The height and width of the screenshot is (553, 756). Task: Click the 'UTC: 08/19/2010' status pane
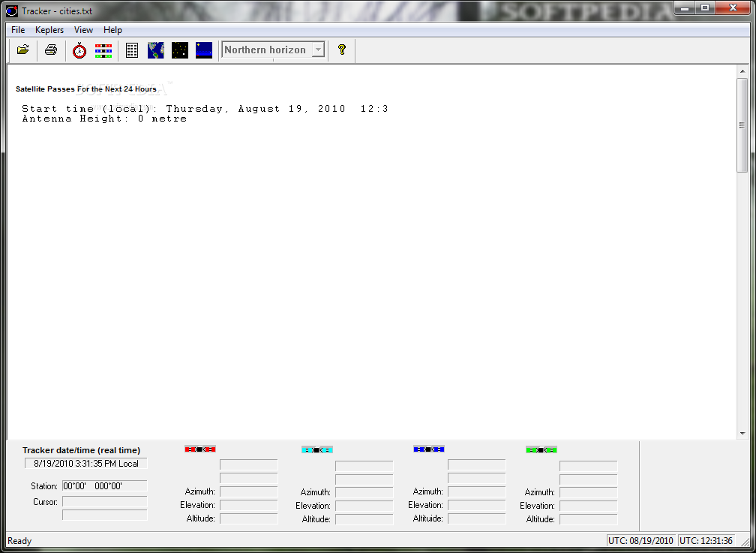click(x=640, y=541)
